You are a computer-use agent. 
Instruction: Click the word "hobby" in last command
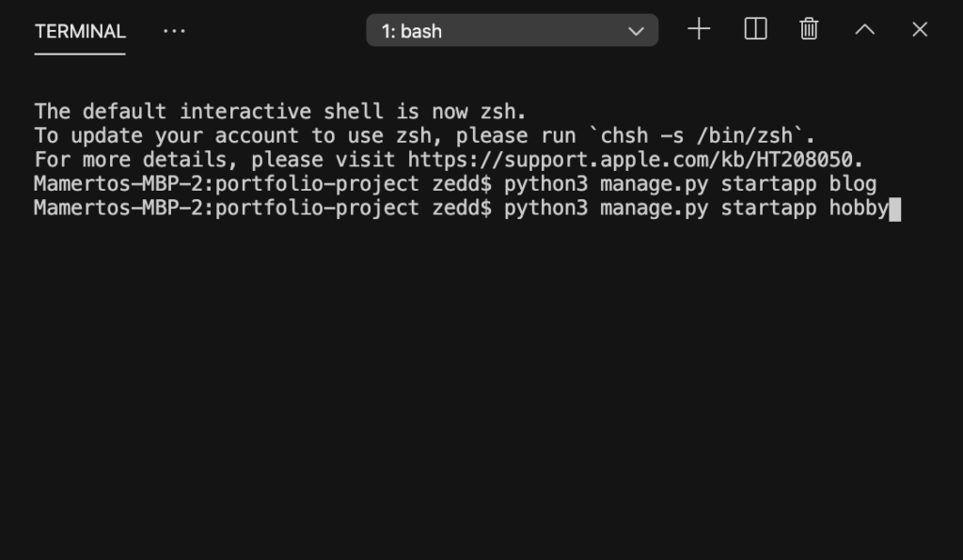859,209
